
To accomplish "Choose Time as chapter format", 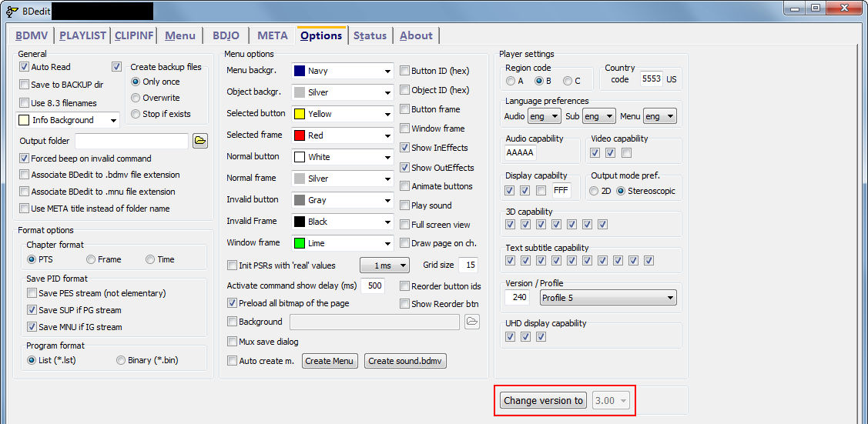I will tap(150, 259).
